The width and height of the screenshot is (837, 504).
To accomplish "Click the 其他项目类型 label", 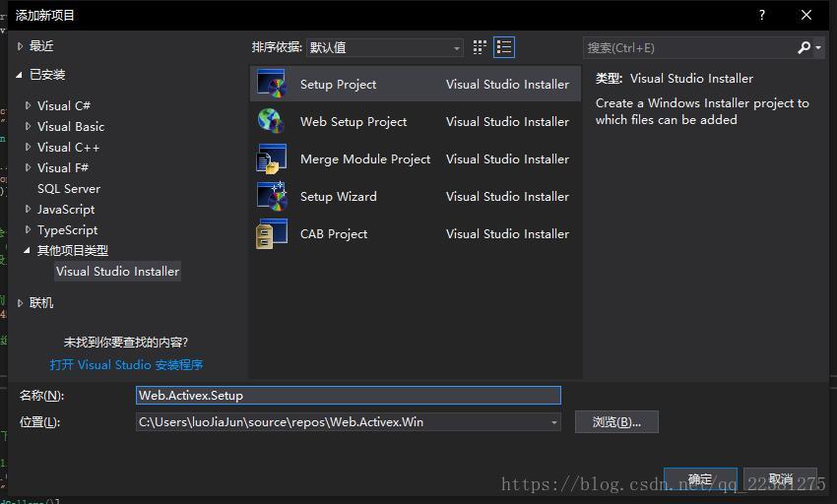I will [x=73, y=250].
